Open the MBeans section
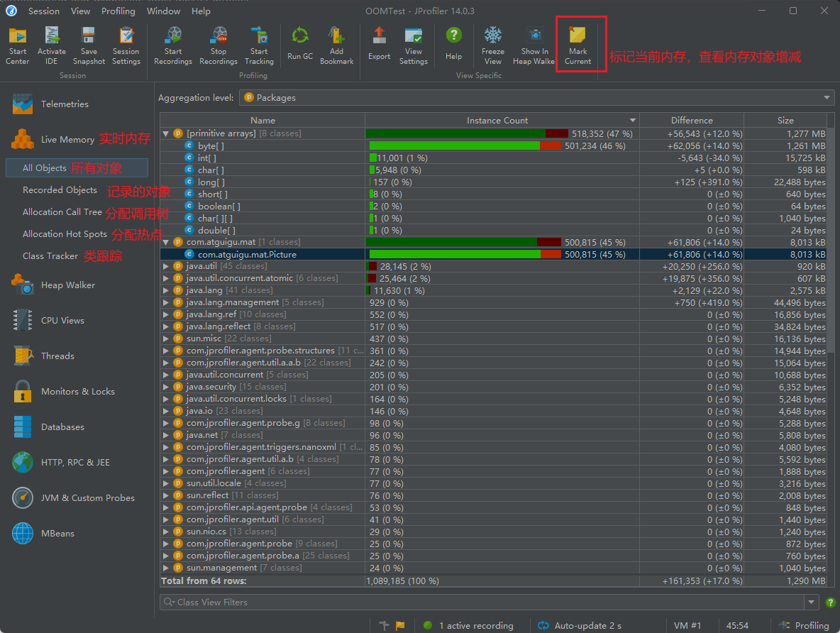 (43, 534)
